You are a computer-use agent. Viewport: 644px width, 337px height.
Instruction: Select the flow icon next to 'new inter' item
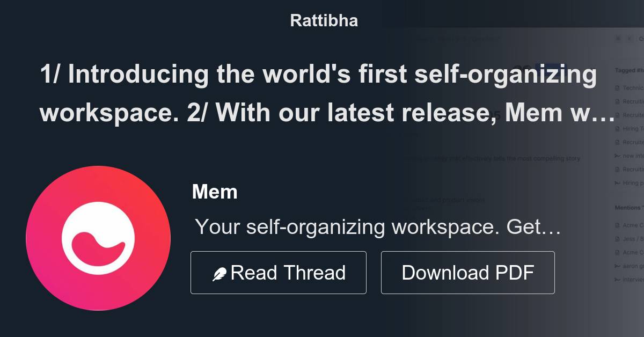[616, 156]
